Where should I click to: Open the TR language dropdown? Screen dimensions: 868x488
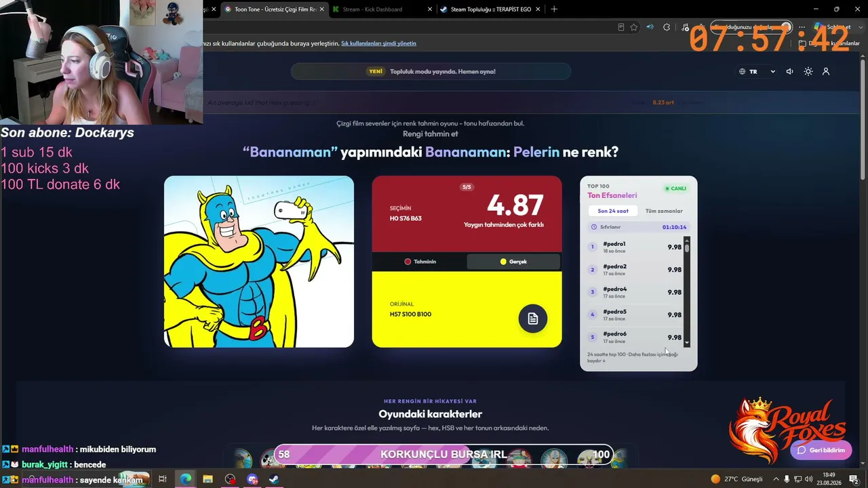[x=757, y=71]
